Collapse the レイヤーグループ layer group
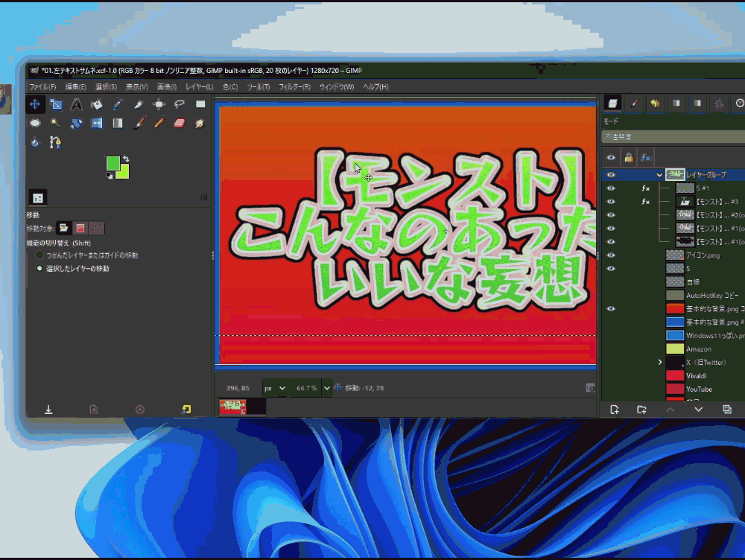 click(659, 175)
